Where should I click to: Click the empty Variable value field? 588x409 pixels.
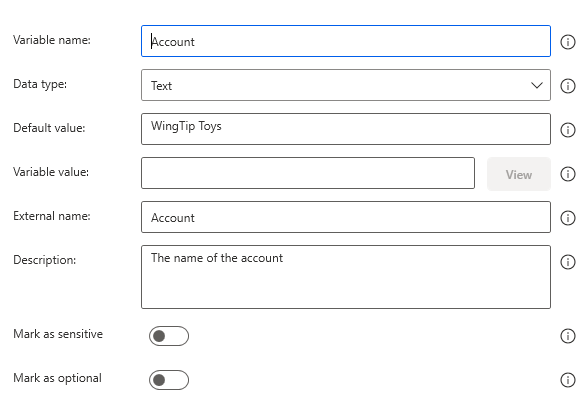308,173
